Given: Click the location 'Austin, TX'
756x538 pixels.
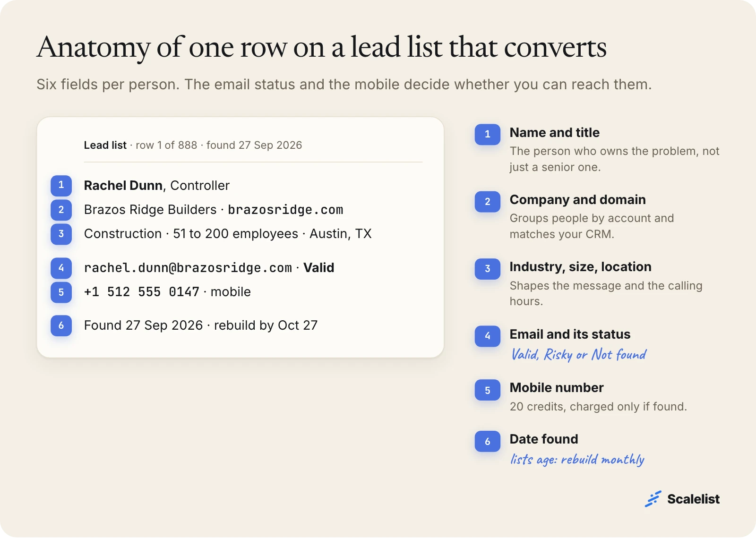Looking at the screenshot, I should coord(341,234).
